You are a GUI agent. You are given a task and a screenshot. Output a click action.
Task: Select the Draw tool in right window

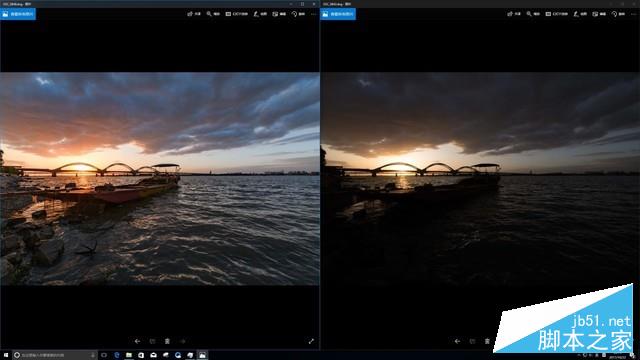click(x=580, y=14)
